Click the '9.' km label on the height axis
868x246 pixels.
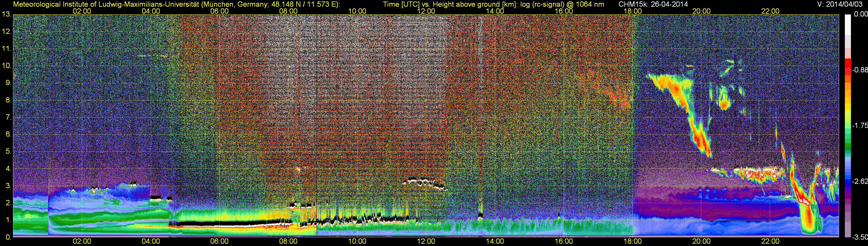point(8,83)
